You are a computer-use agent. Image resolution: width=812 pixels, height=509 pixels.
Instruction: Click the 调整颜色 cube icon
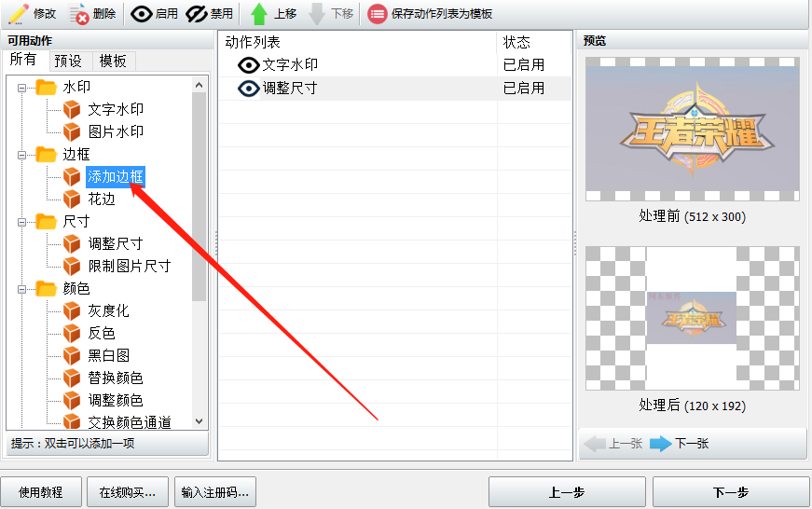(x=72, y=400)
